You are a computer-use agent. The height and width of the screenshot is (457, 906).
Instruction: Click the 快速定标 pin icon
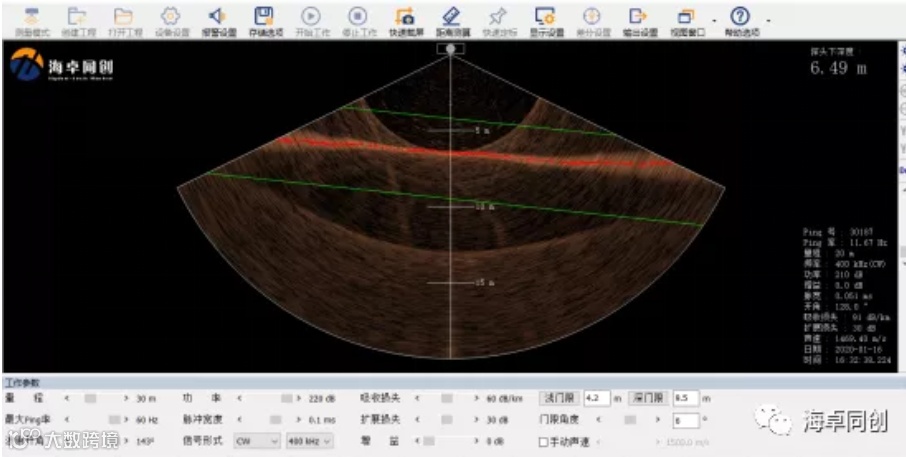(499, 17)
